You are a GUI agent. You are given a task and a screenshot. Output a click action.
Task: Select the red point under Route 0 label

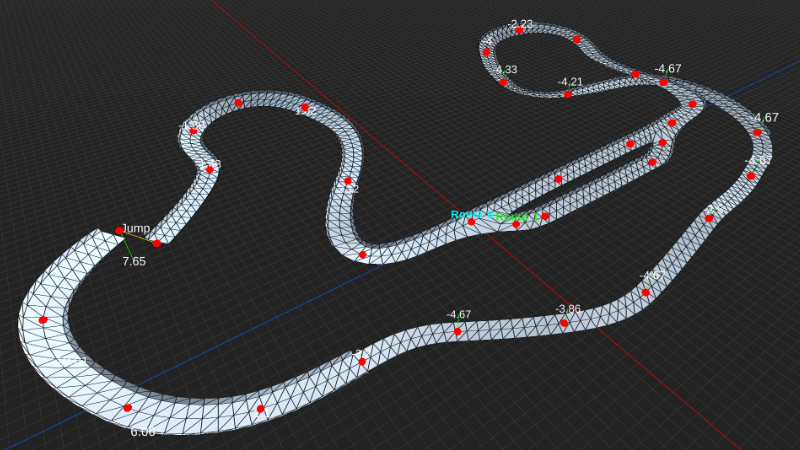[x=471, y=222]
